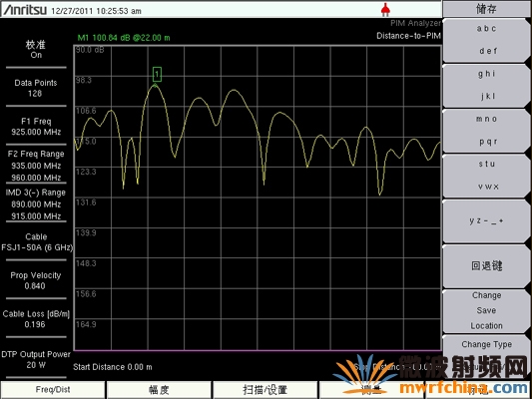Tap the 'ghi jkl' key
The width and height of the screenshot is (532, 399).
pos(486,85)
